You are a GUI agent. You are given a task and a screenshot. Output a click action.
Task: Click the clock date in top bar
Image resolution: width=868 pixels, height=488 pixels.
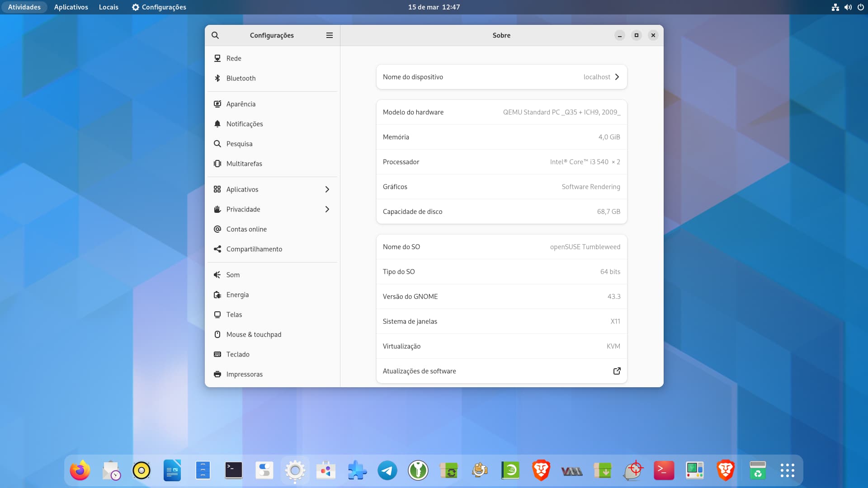point(434,7)
